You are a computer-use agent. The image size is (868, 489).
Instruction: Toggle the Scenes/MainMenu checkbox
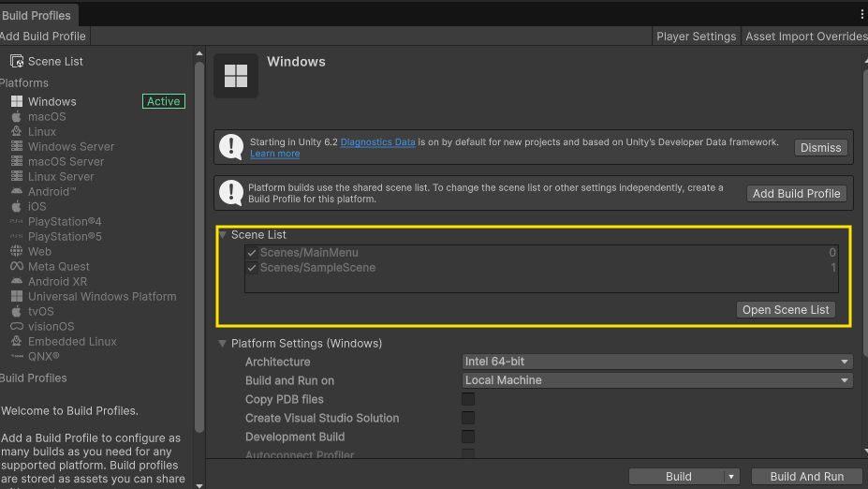coord(252,253)
